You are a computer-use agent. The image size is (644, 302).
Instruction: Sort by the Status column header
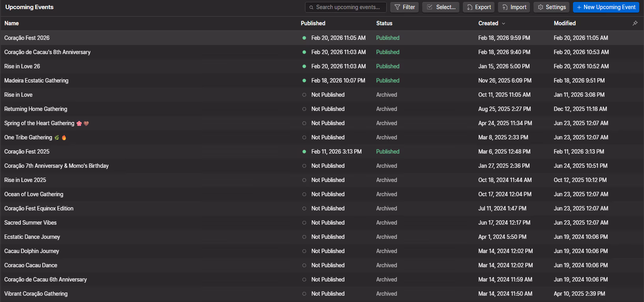coord(384,23)
